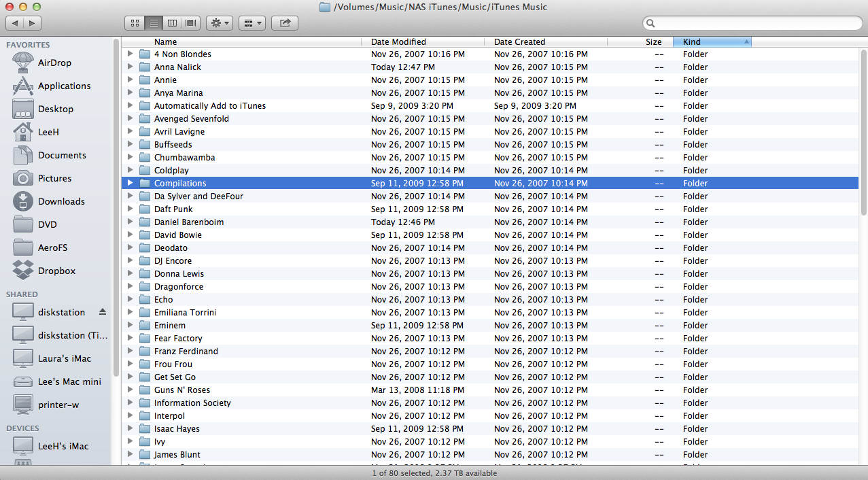Image resolution: width=868 pixels, height=480 pixels.
Task: Eject the diskstation shared volume
Action: pos(103,312)
